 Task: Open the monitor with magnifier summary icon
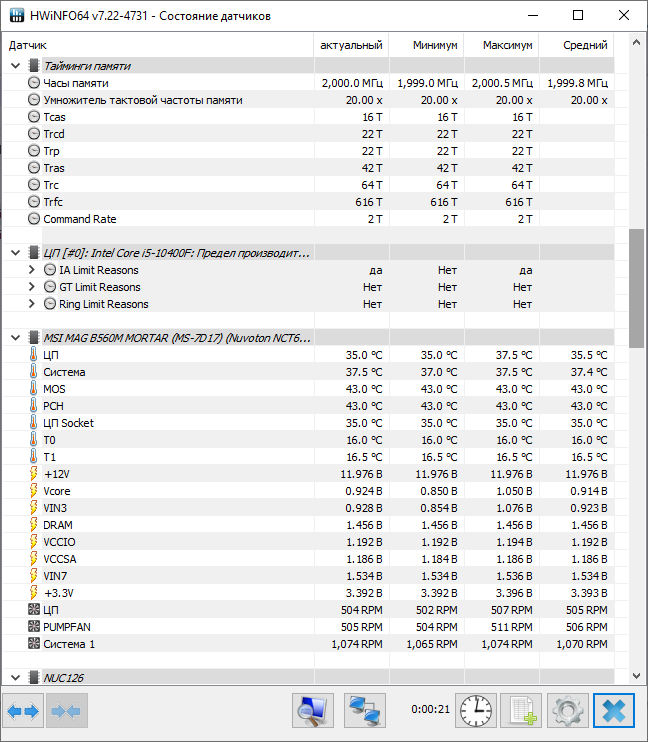[312, 711]
